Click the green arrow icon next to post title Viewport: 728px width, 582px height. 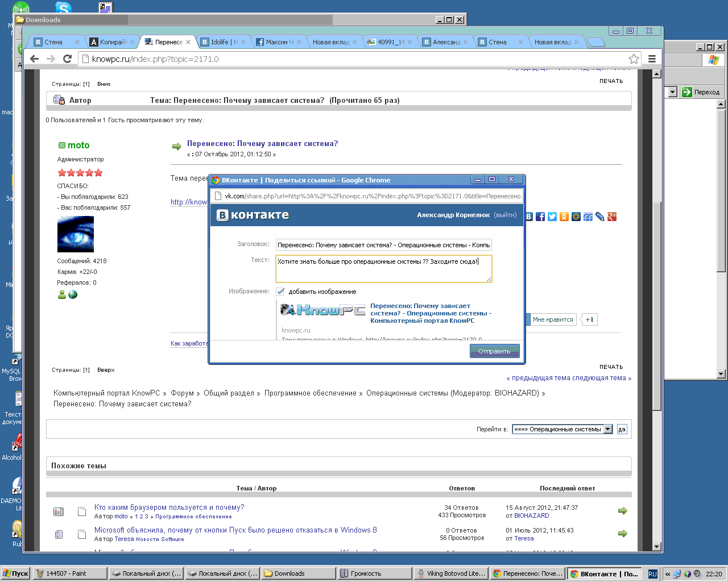tap(176, 147)
